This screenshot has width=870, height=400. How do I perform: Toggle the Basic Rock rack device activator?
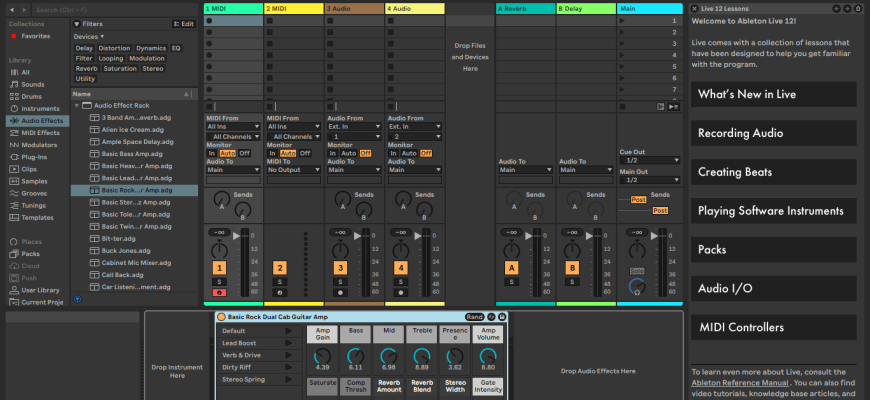(220, 316)
